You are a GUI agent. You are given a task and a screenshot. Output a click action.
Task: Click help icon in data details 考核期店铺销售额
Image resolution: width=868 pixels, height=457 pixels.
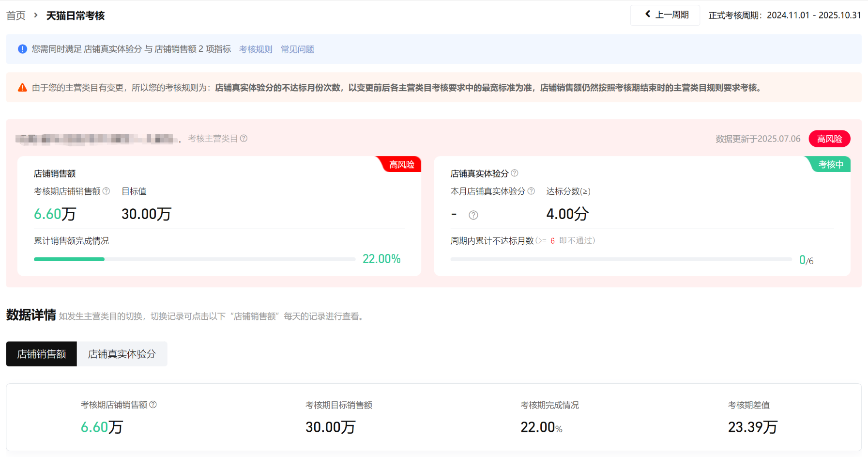pos(153,405)
